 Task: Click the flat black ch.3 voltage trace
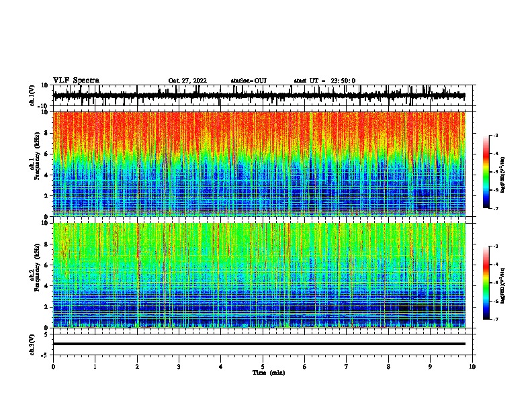coord(259,344)
